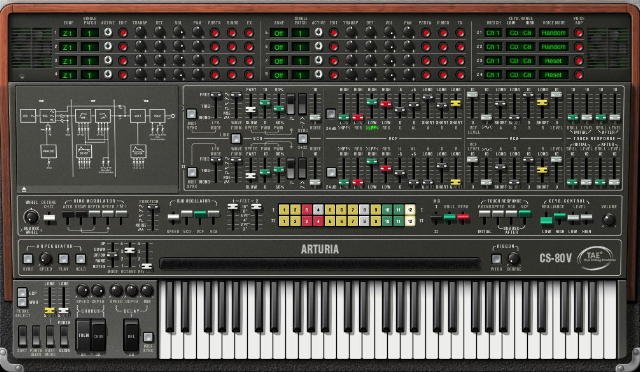640x372 pixels.
Task: Click the black pitch ribbon strip
Action: (320, 263)
